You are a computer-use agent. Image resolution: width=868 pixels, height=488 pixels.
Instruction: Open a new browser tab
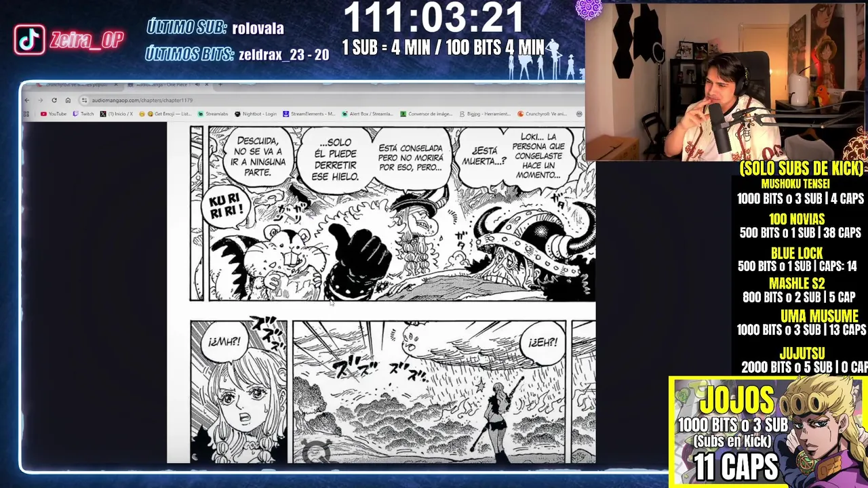click(220, 85)
